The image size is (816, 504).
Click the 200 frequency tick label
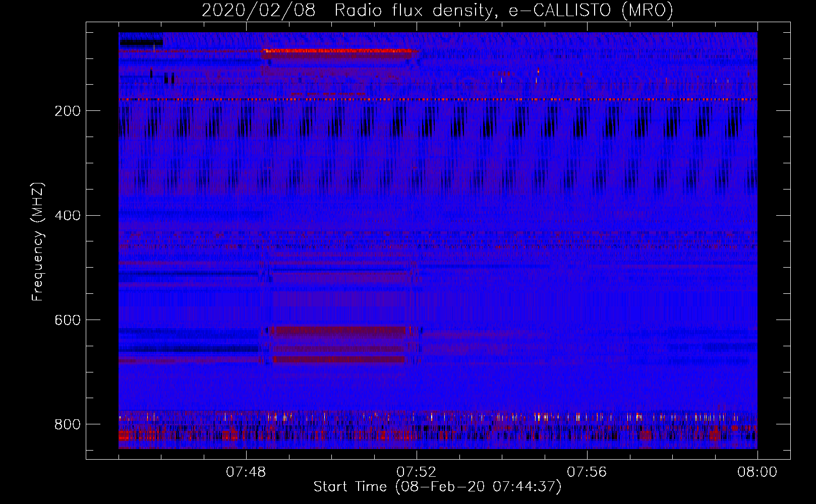tap(68, 111)
